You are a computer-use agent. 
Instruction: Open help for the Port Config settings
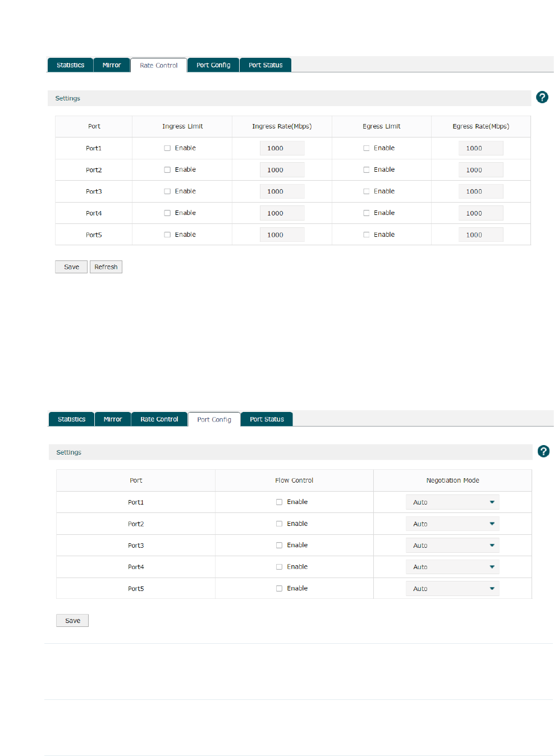[543, 451]
